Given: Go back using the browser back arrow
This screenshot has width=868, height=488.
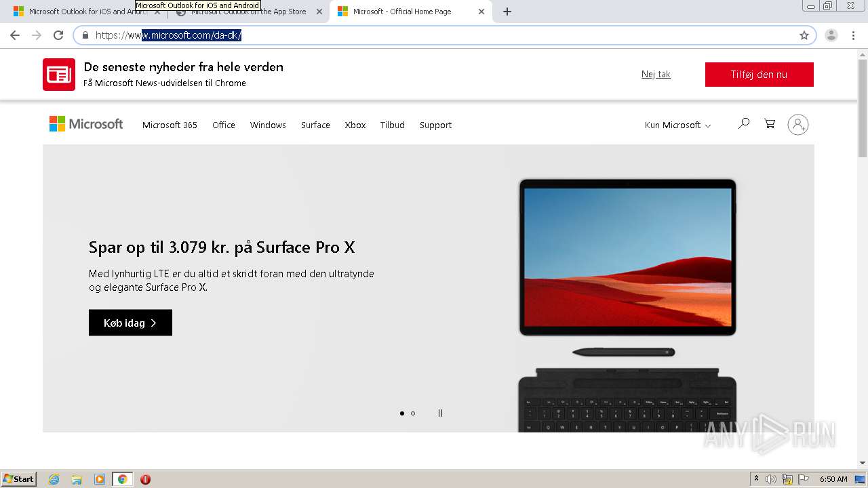Looking at the screenshot, I should point(15,35).
